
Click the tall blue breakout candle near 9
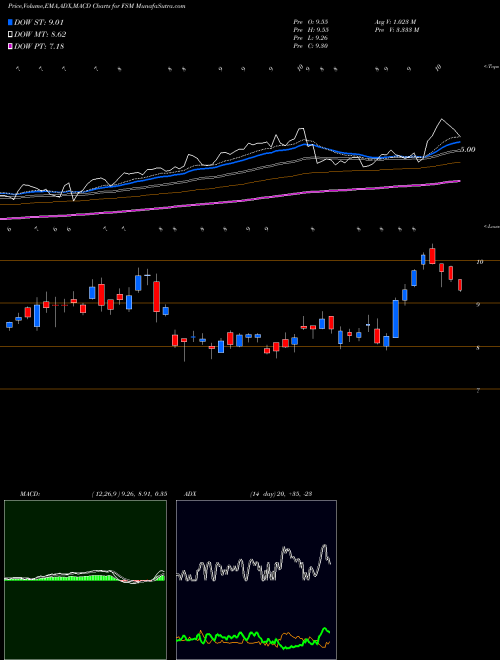click(396, 319)
